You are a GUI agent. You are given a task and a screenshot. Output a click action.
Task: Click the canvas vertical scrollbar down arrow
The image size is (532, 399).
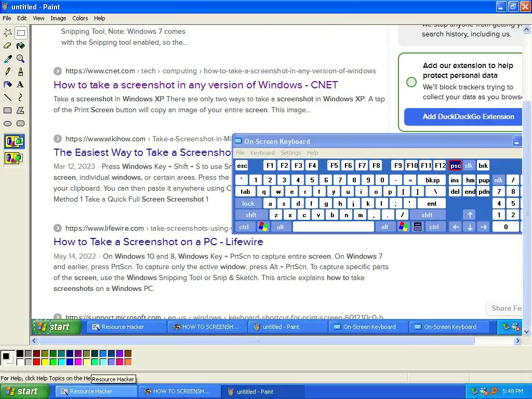(x=527, y=332)
